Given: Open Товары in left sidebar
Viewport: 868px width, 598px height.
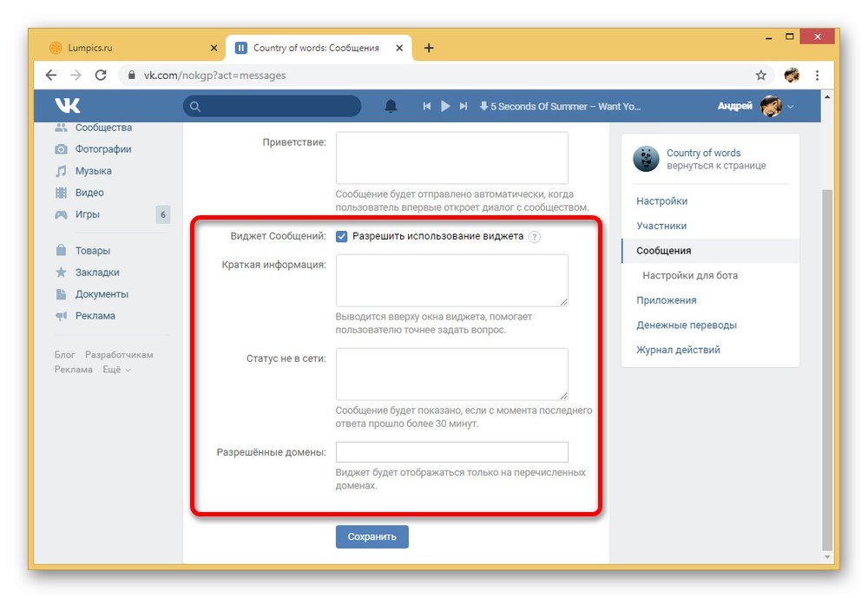Looking at the screenshot, I should [x=93, y=250].
